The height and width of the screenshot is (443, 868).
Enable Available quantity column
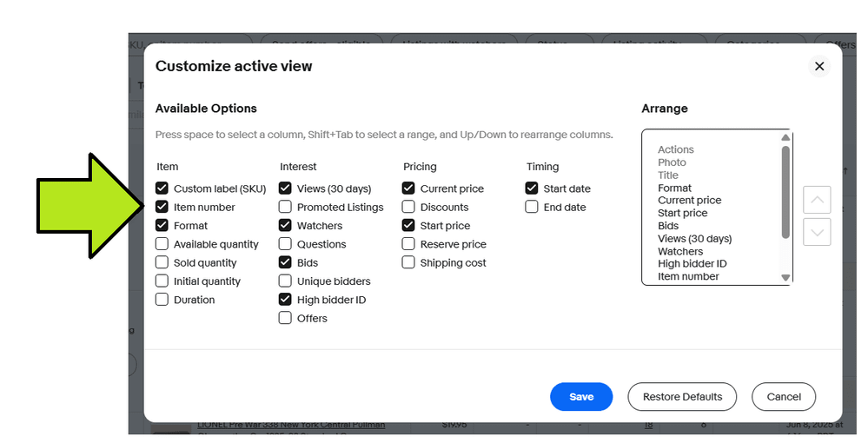(162, 244)
